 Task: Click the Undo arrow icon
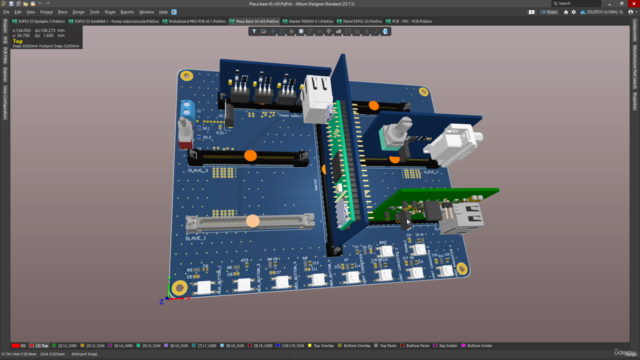(40, 4)
